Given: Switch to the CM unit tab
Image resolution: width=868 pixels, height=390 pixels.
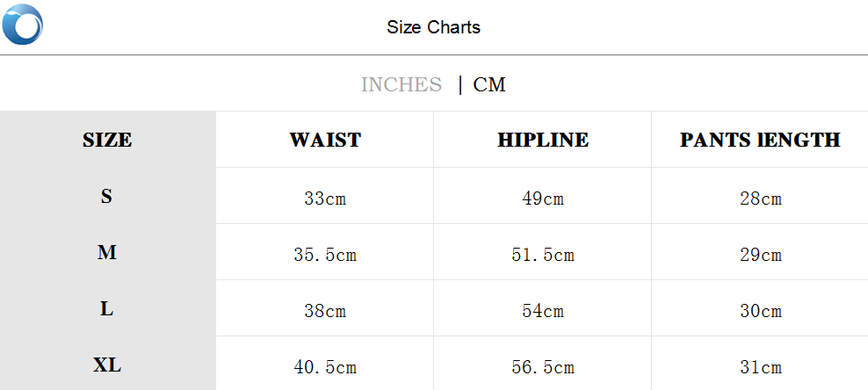Looking at the screenshot, I should tap(489, 84).
